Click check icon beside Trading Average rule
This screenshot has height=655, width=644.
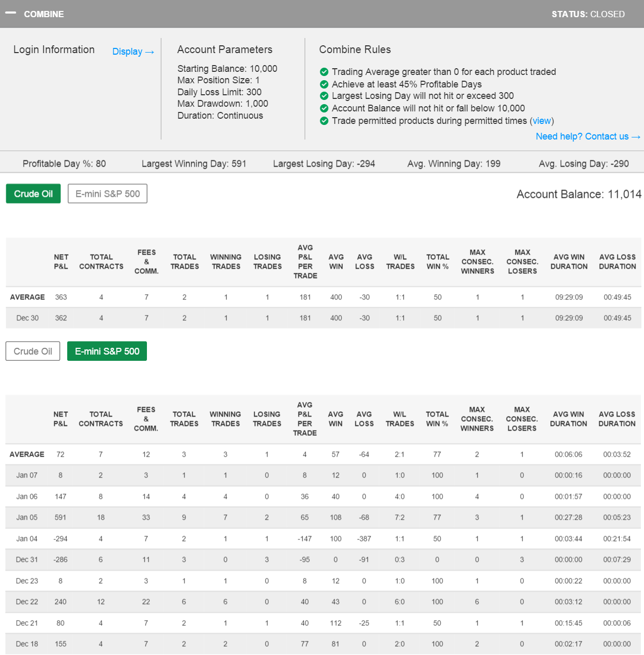point(324,72)
